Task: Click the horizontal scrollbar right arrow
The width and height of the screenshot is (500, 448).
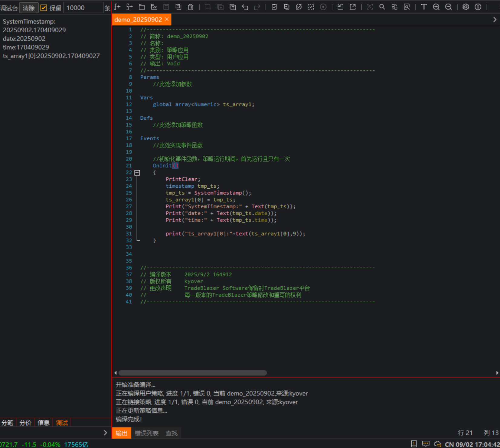Action: tap(497, 373)
